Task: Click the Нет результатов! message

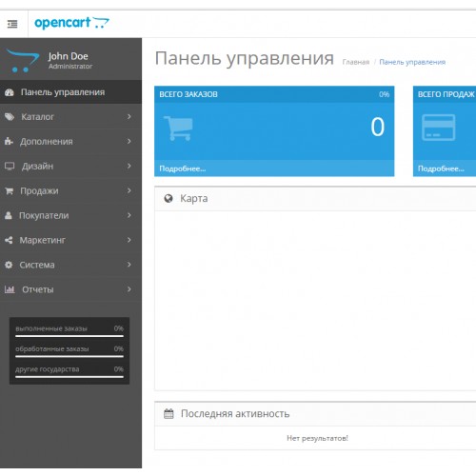Action: [x=317, y=438]
